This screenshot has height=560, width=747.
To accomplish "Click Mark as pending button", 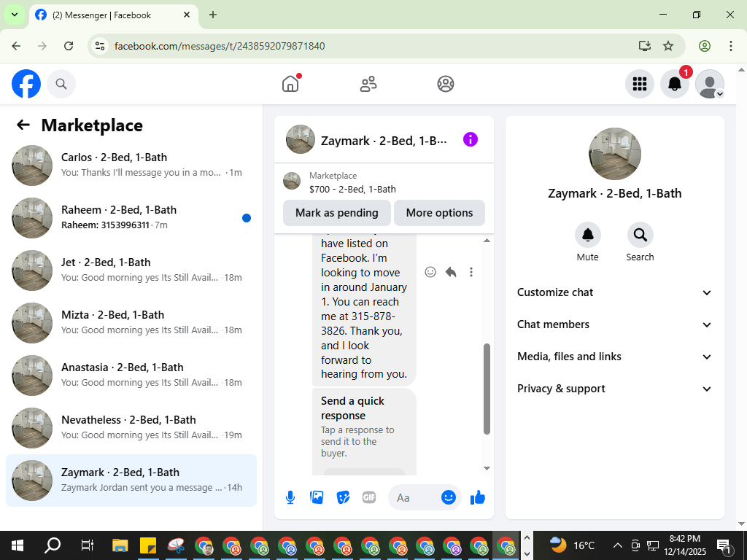I will click(x=337, y=213).
